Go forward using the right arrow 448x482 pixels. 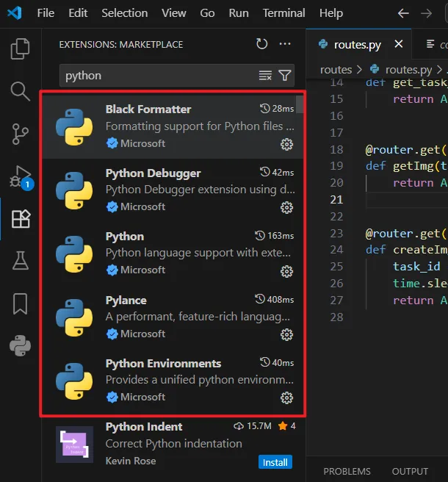pyautogui.click(x=426, y=13)
